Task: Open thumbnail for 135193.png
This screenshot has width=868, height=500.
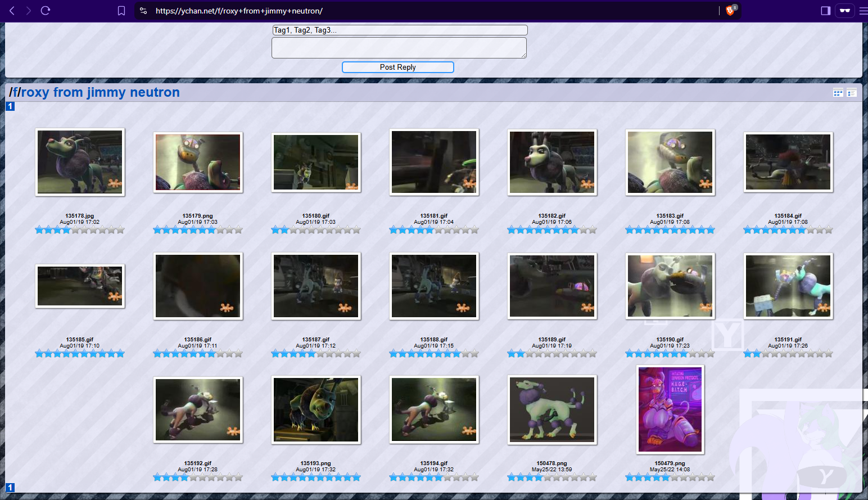Action: (x=316, y=410)
